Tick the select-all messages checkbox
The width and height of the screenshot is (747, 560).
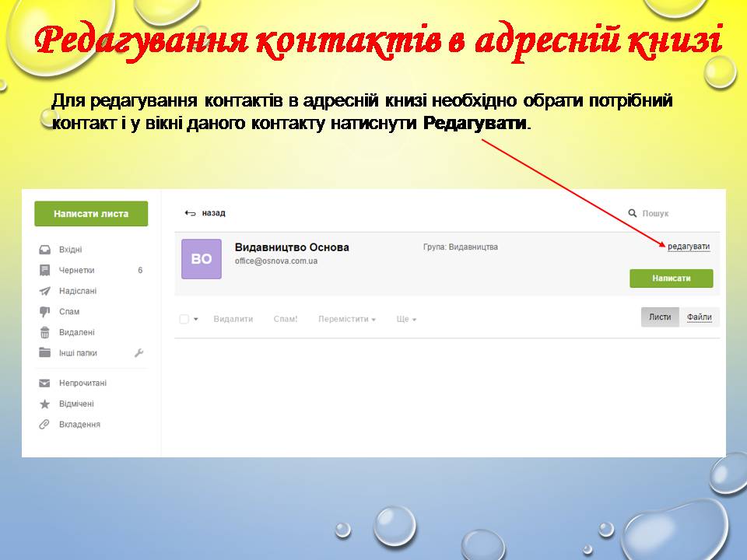click(184, 319)
